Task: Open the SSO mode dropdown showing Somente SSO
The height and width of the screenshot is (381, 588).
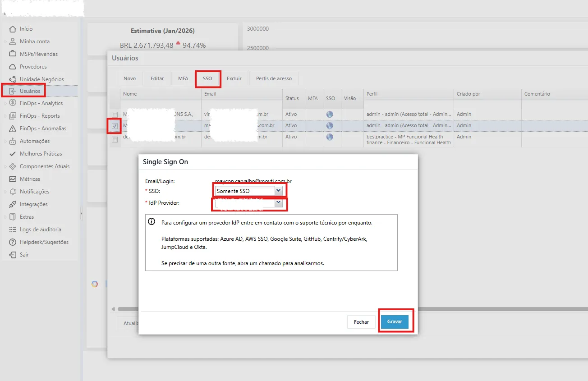Action: (x=278, y=191)
